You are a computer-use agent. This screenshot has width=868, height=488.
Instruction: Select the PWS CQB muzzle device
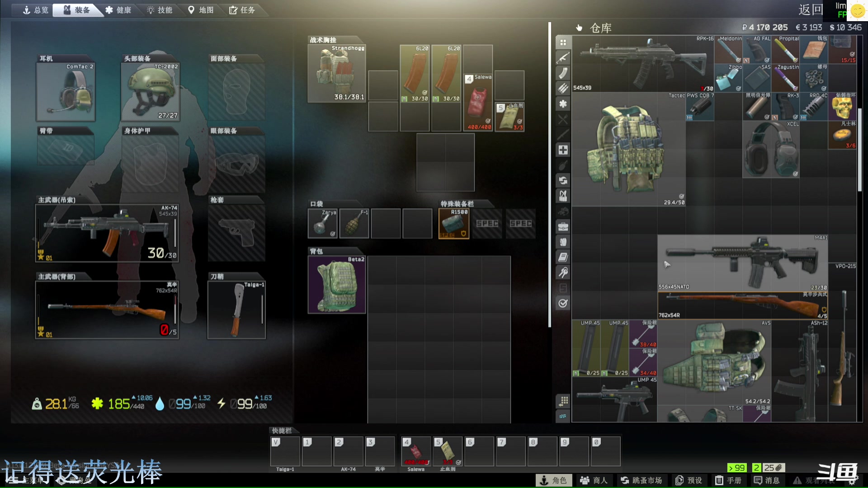[x=700, y=107]
